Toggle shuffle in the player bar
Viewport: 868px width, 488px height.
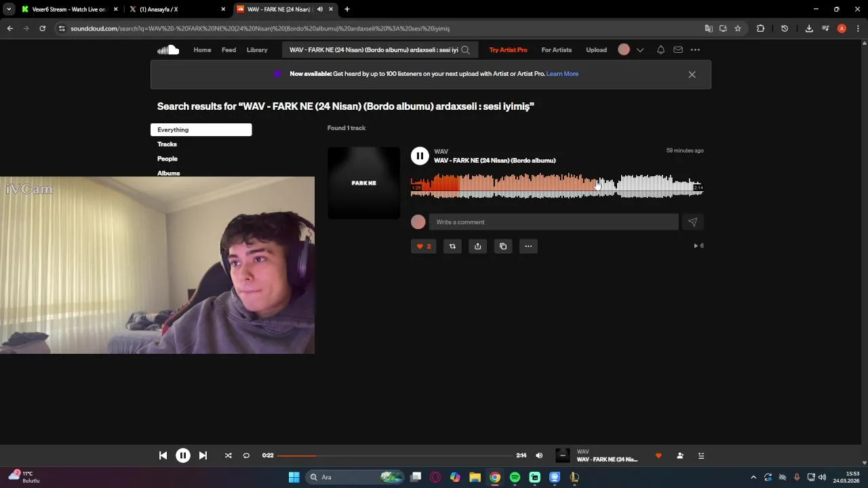coord(228,455)
